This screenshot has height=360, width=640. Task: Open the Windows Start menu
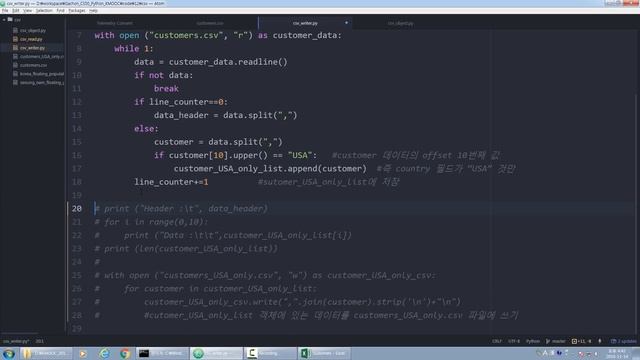9,353
